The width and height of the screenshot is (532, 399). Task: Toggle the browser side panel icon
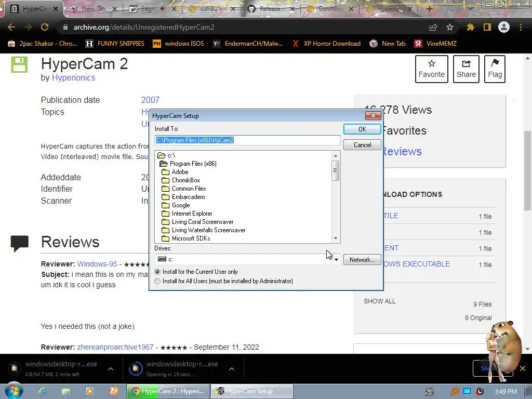(487, 27)
